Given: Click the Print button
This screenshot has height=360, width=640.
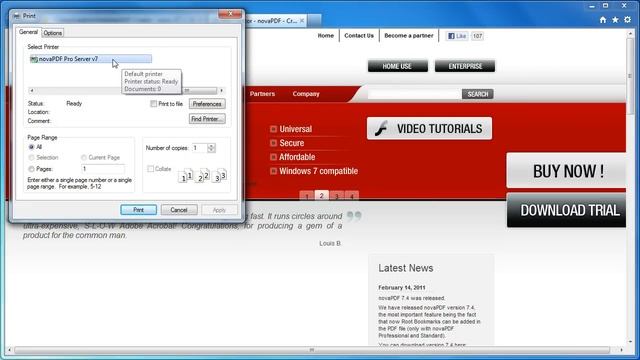Looking at the screenshot, I should click(x=138, y=210).
